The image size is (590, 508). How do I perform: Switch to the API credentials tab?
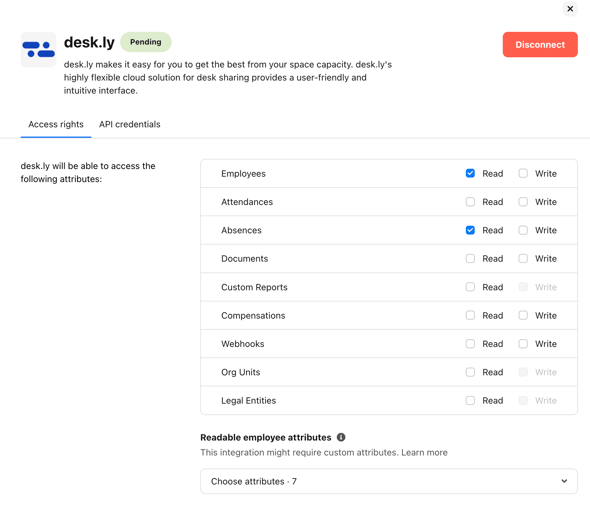tap(130, 124)
